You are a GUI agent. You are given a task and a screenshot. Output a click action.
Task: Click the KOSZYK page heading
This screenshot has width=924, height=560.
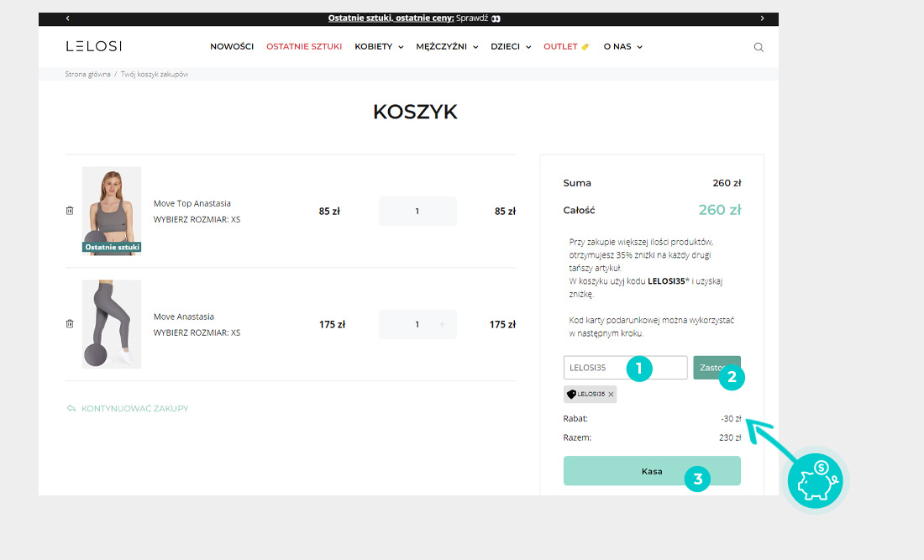coord(415,112)
